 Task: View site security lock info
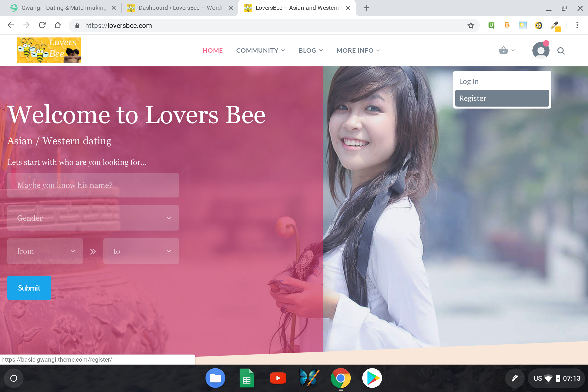click(77, 25)
